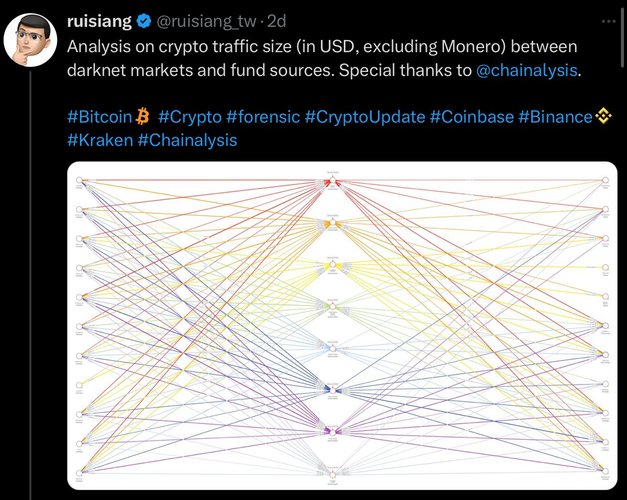Open the #Chainalysis hashtag
Image resolution: width=627 pixels, height=500 pixels.
[x=187, y=140]
